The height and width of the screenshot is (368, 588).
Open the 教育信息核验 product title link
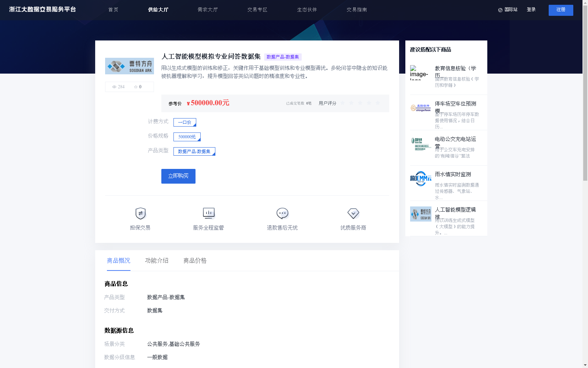[x=456, y=71]
